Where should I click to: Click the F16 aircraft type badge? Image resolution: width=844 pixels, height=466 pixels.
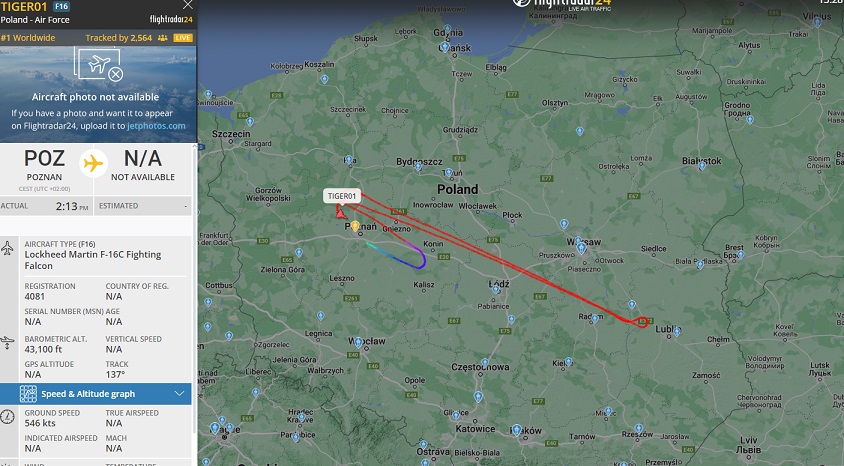pos(61,6)
